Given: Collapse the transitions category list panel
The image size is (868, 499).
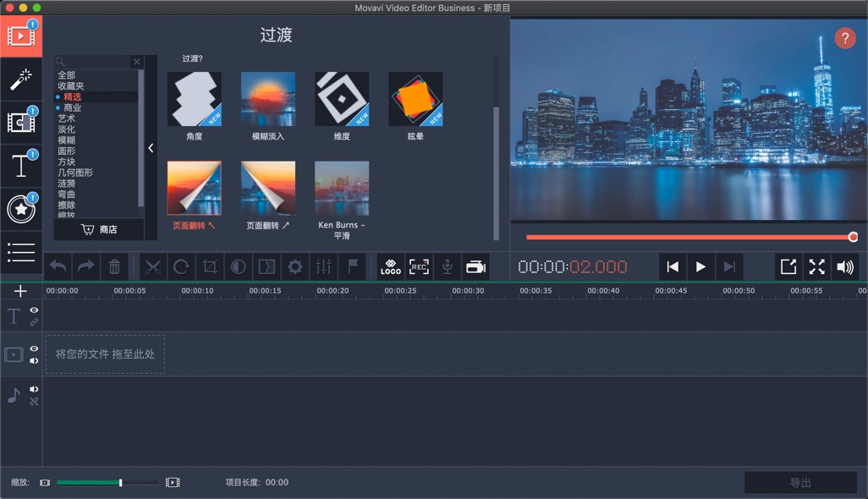Looking at the screenshot, I should pos(151,147).
